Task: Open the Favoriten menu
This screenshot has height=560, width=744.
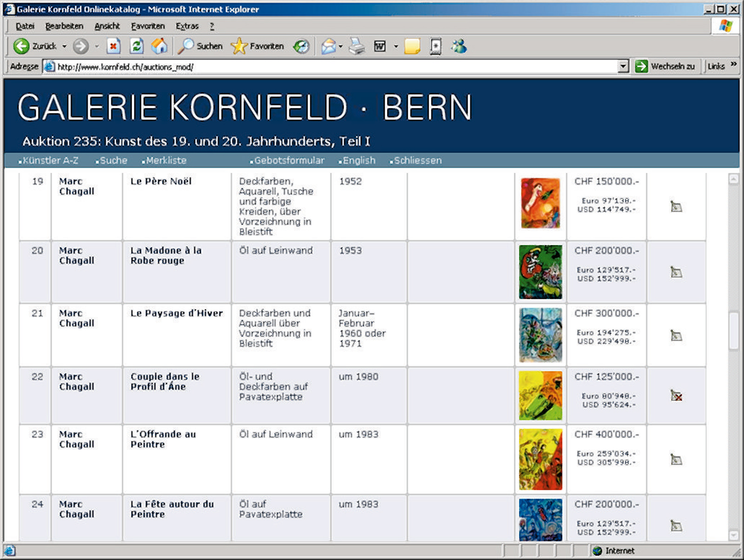Action: [147, 26]
